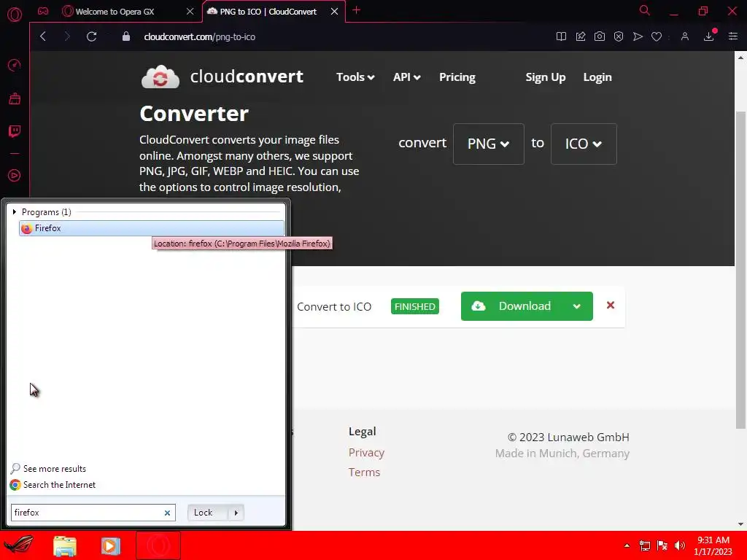The height and width of the screenshot is (560, 747).
Task: Click the Lock button
Action: click(x=208, y=513)
